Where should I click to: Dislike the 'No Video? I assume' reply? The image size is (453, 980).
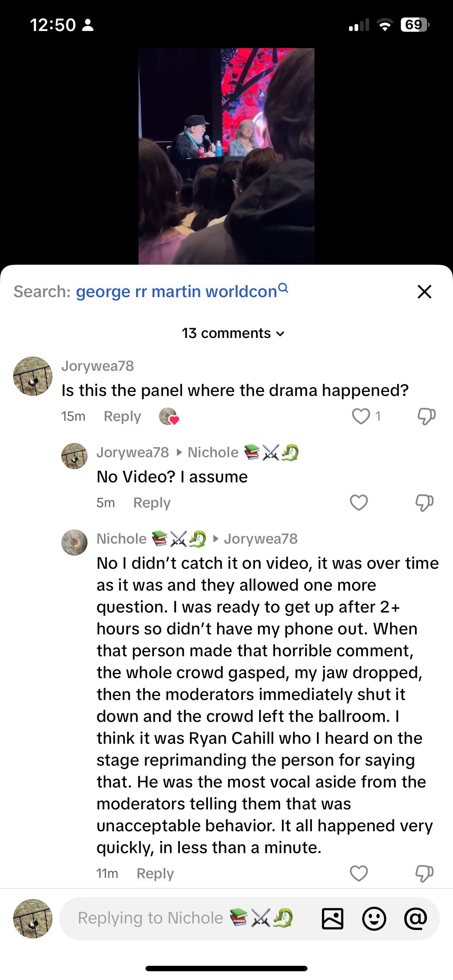pyautogui.click(x=424, y=502)
